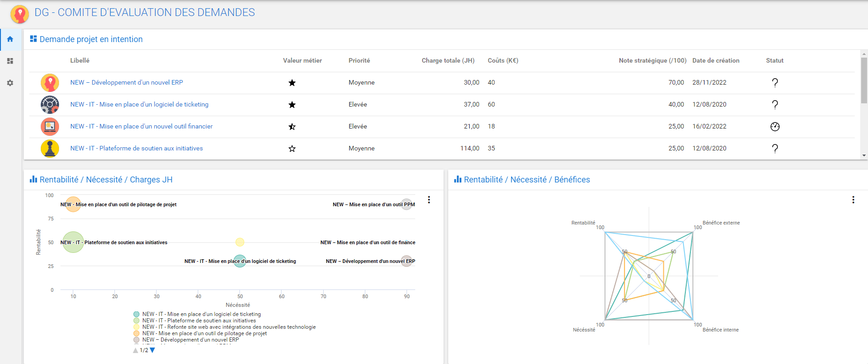Click the grey bubble for outil PPM

[x=407, y=204]
